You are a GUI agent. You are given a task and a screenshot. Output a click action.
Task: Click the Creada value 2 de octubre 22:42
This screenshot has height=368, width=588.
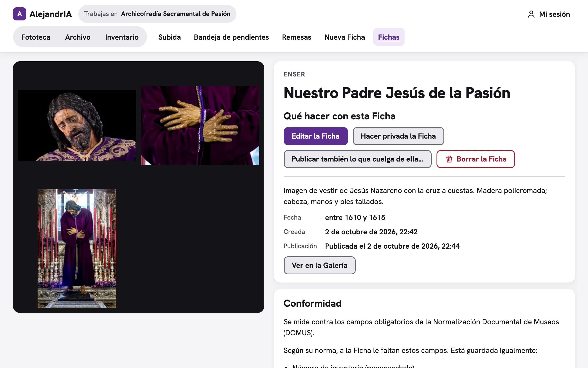(x=371, y=232)
